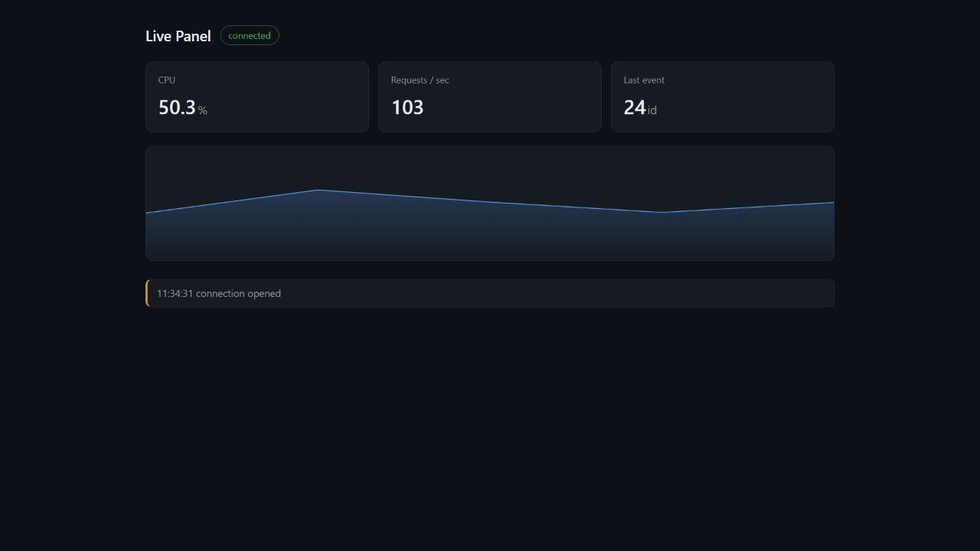Click the CPU label text
The image size is (980, 551).
[x=167, y=80]
